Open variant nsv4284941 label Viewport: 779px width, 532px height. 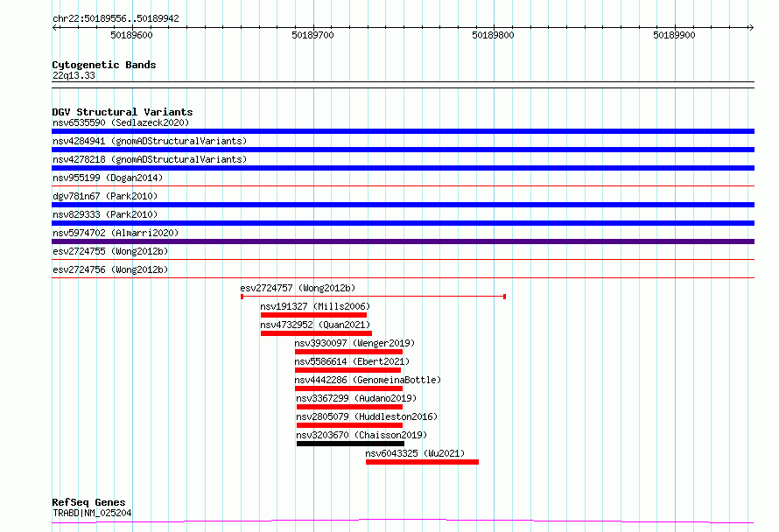coord(150,141)
